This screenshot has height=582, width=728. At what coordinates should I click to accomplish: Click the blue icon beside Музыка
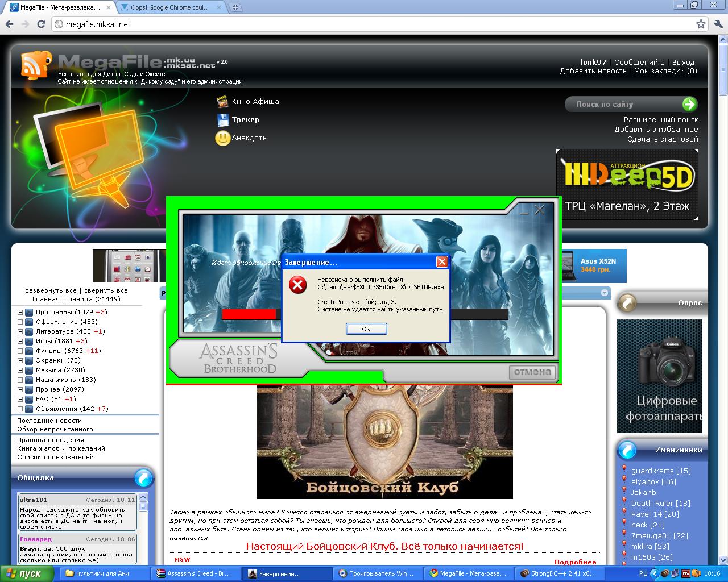[28, 370]
